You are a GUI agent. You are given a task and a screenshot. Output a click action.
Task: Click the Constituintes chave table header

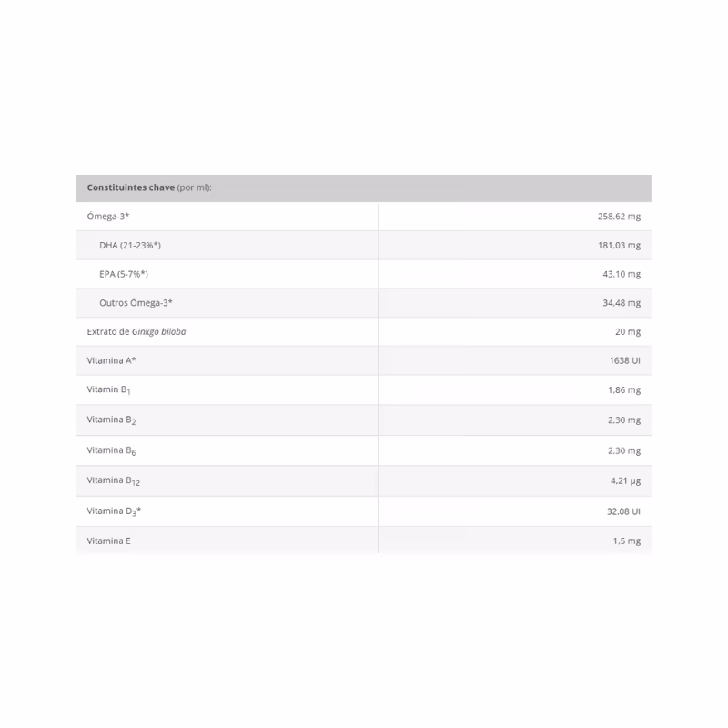click(x=363, y=188)
